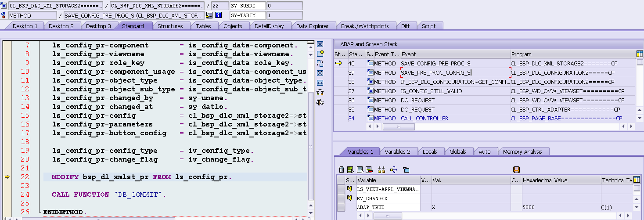This screenshot has width=644, height=220.
Task: Click the table icon with red bar
Action: 369,170
